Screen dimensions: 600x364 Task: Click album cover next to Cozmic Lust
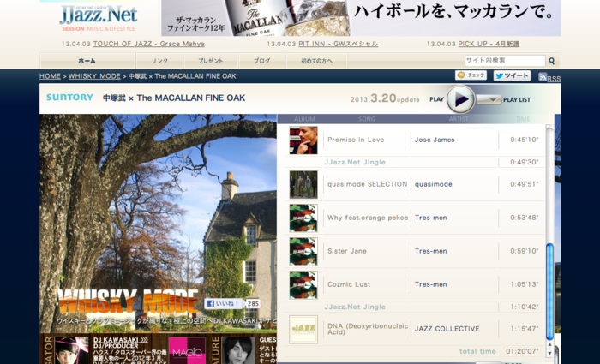[x=303, y=284]
